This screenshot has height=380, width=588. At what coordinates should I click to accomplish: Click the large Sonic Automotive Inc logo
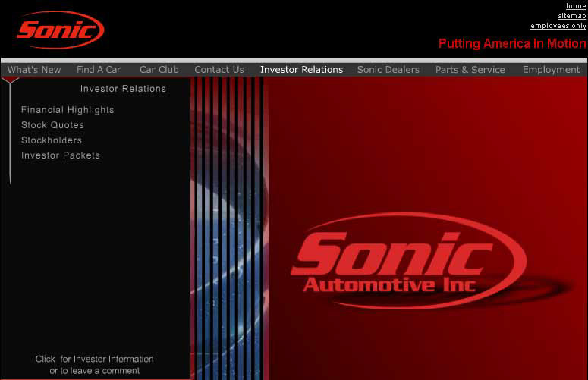coord(409,261)
